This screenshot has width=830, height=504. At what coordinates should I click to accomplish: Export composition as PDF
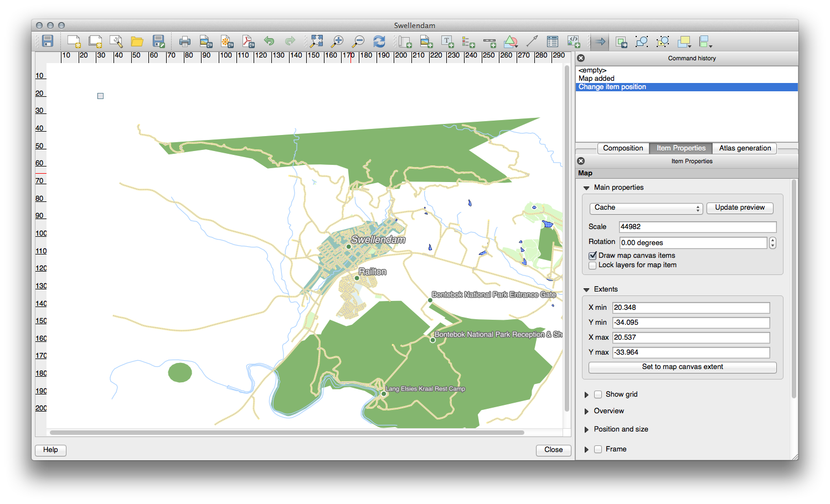pyautogui.click(x=248, y=41)
